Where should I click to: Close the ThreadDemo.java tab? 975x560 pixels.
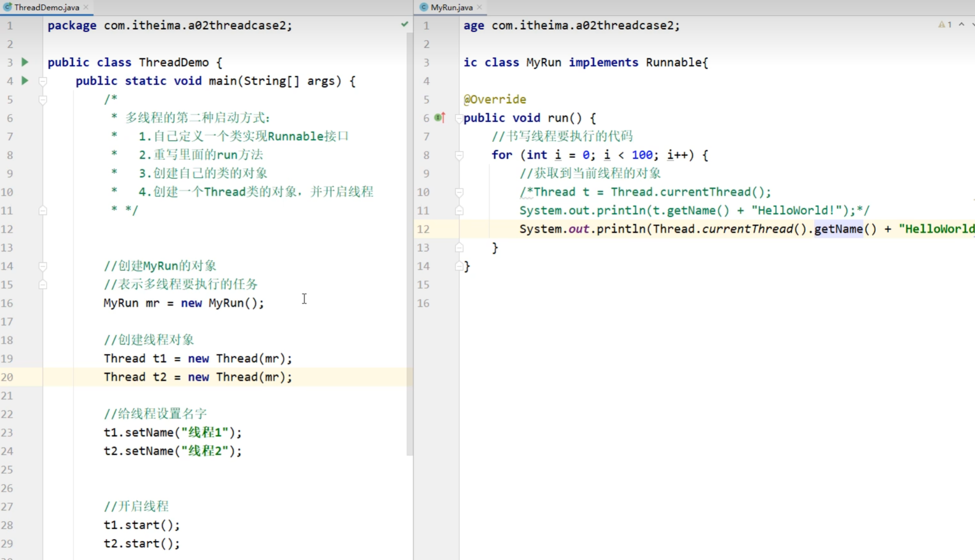[86, 7]
